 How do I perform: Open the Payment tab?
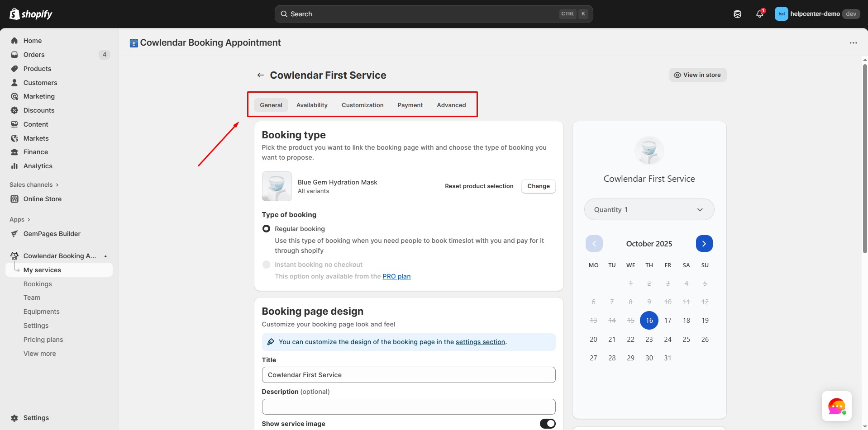click(x=410, y=105)
